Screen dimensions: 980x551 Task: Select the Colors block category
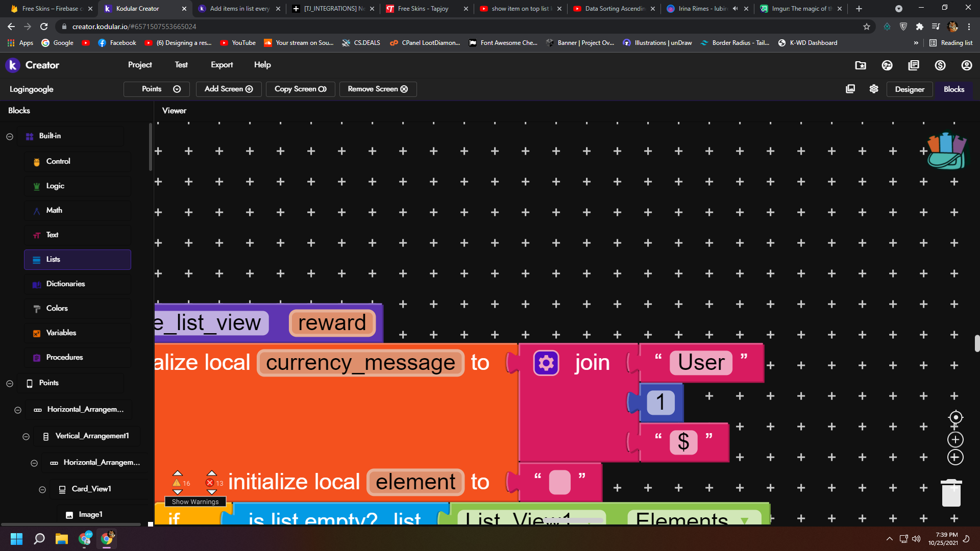(57, 308)
